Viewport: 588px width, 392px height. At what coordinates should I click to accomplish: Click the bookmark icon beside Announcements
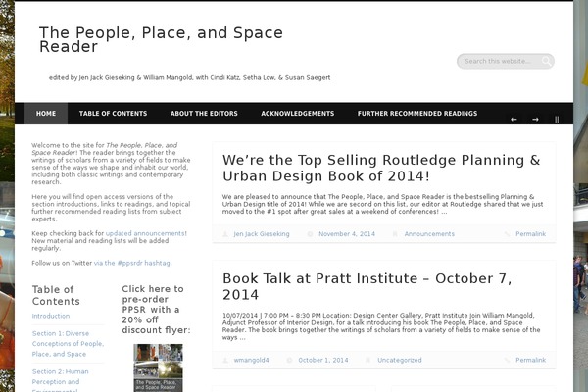pos(395,234)
